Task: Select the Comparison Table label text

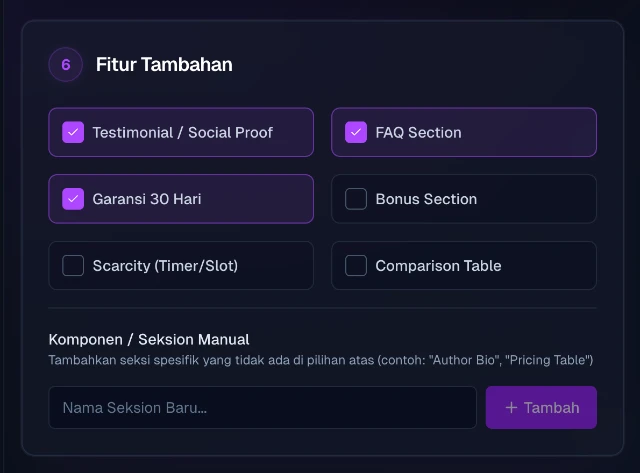Action: point(438,266)
